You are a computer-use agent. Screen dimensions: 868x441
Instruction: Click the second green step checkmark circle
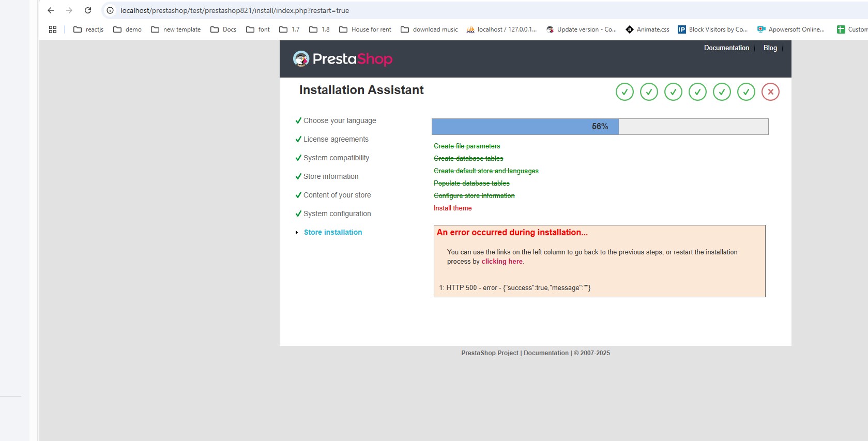(x=649, y=92)
